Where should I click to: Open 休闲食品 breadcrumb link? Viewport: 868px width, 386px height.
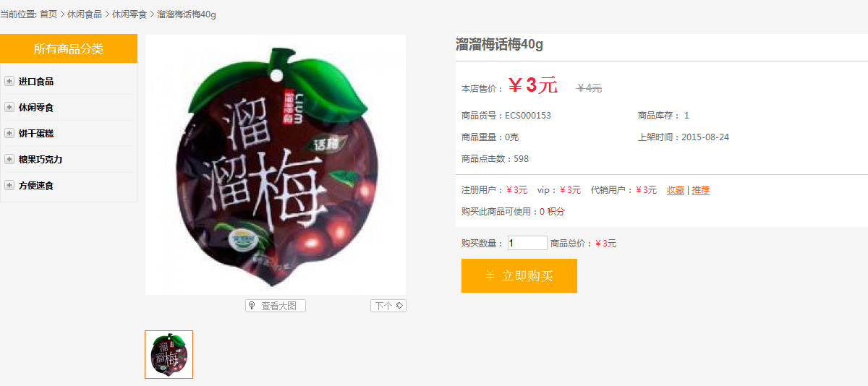[85, 14]
